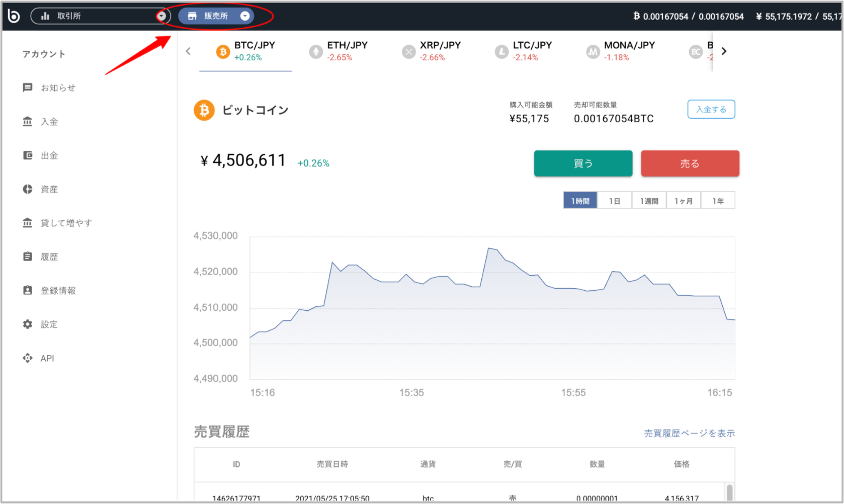Click the 資産 pie chart icon
844x504 pixels.
(x=28, y=189)
